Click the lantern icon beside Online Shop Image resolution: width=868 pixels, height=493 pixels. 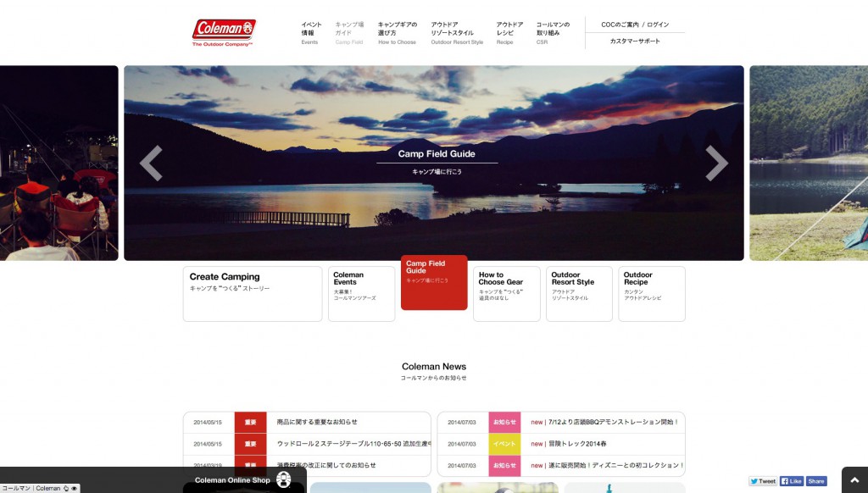(x=283, y=479)
